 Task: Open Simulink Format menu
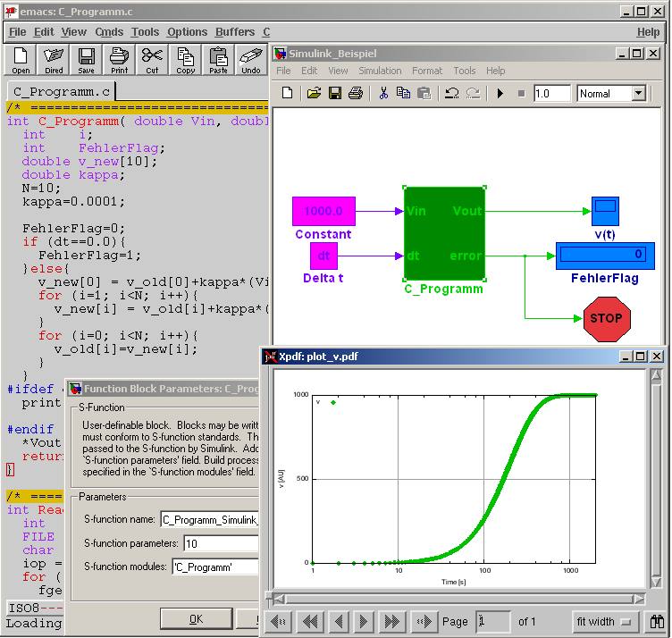tap(427, 71)
